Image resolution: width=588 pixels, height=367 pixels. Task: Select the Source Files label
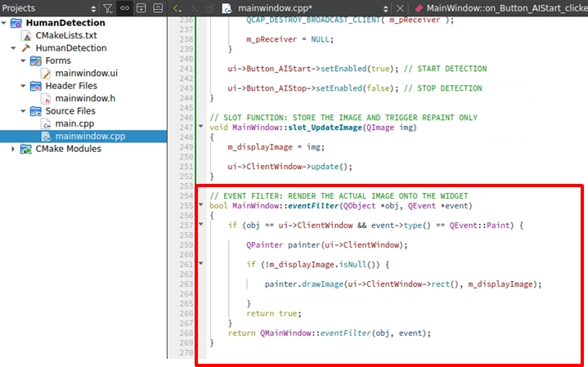(x=70, y=111)
